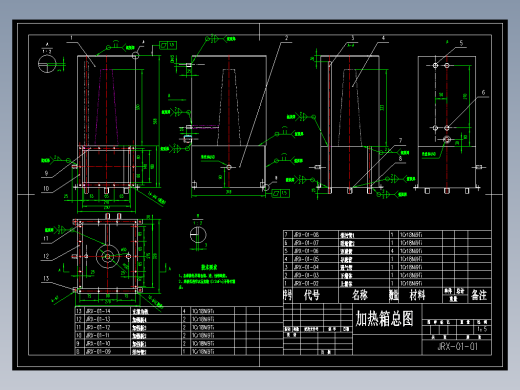Select part code JRX-01-09 in lower table
The height and width of the screenshot is (390, 520).
tap(98, 352)
